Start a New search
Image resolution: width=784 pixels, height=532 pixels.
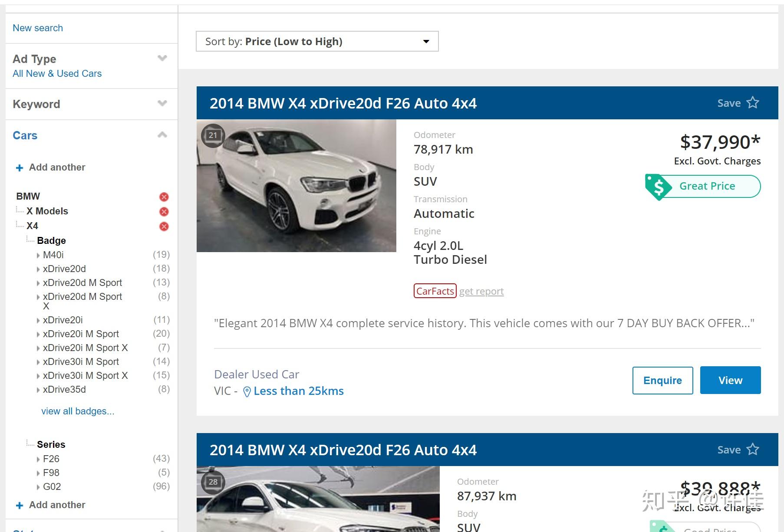(x=38, y=28)
